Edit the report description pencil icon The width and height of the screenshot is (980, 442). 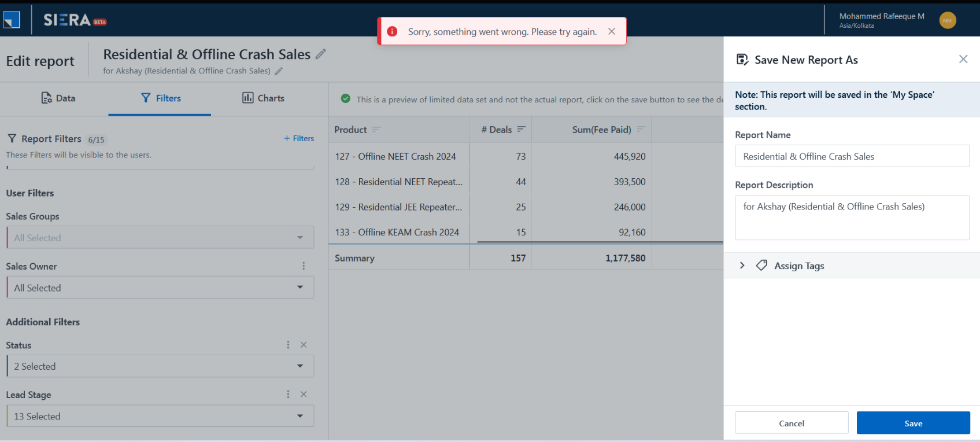279,71
